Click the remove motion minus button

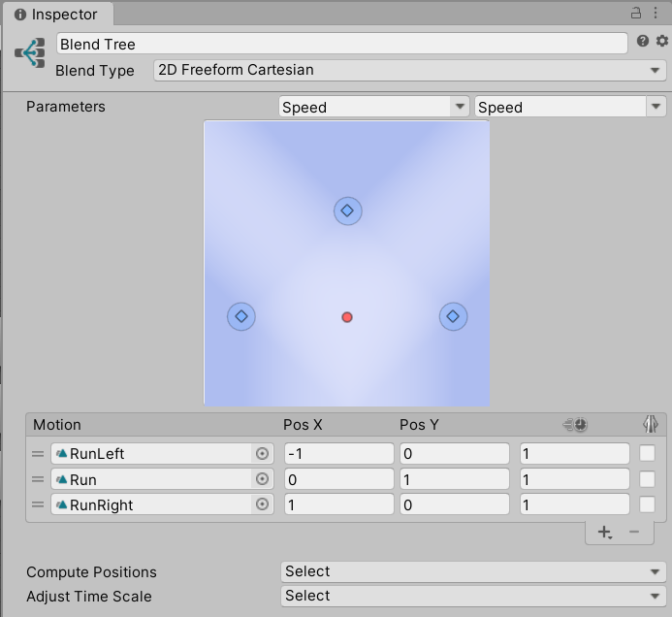point(634,532)
